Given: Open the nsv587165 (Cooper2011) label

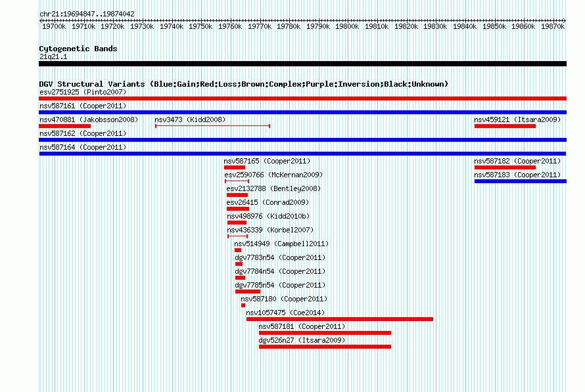Looking at the screenshot, I should coord(267,161).
